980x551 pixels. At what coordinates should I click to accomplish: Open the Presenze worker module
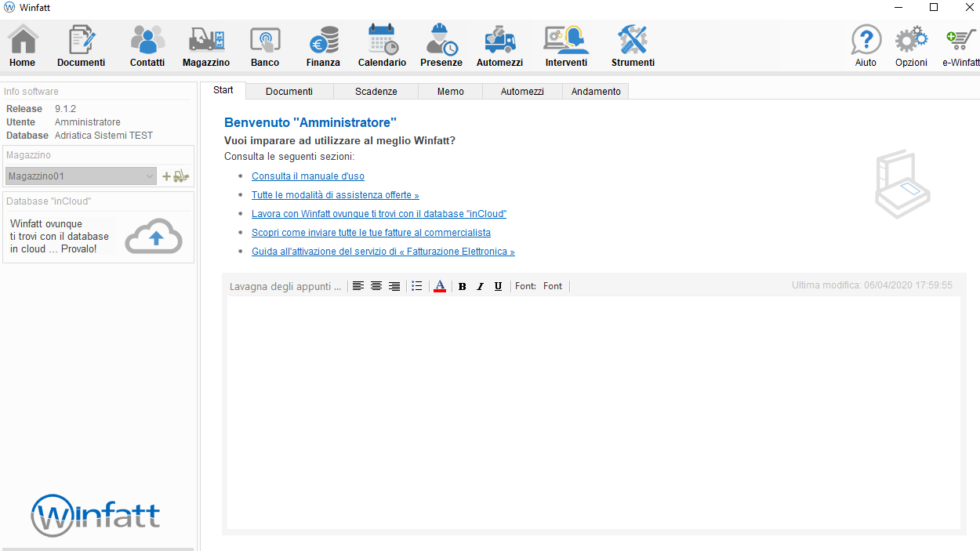click(x=441, y=45)
